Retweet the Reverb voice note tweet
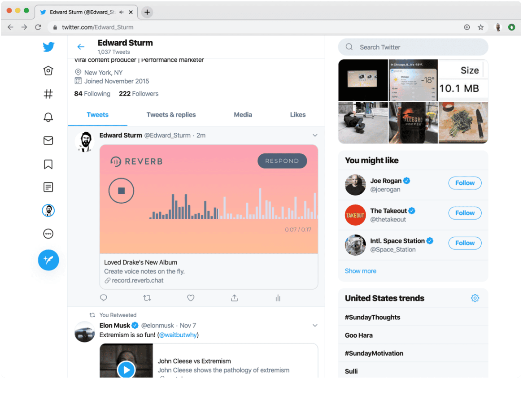The image size is (532, 400). point(147,298)
